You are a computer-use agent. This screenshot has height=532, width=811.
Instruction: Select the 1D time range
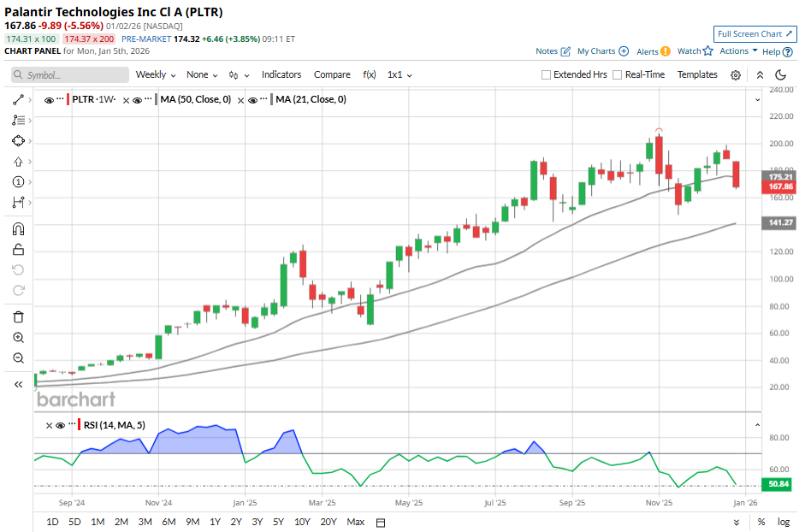[52, 523]
